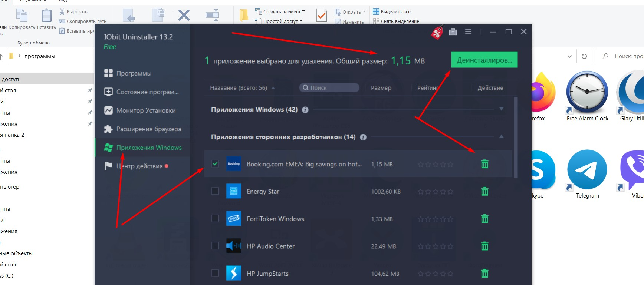Sort list by Название column arrow
Viewport: 644px width, 285px height.
(273, 88)
